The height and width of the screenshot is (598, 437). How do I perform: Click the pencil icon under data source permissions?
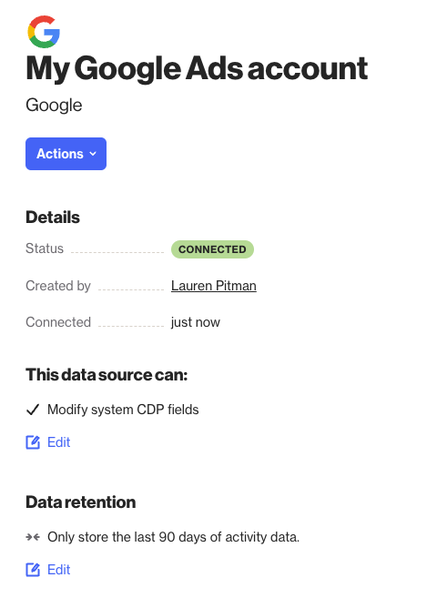click(33, 442)
